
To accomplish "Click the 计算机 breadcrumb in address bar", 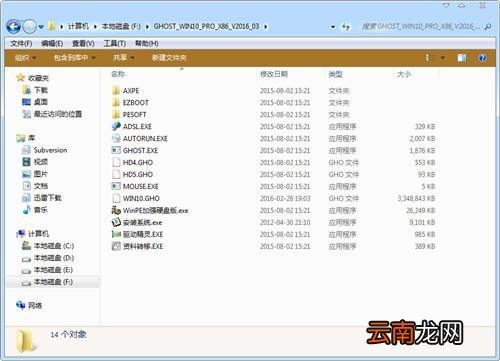I will click(x=78, y=26).
